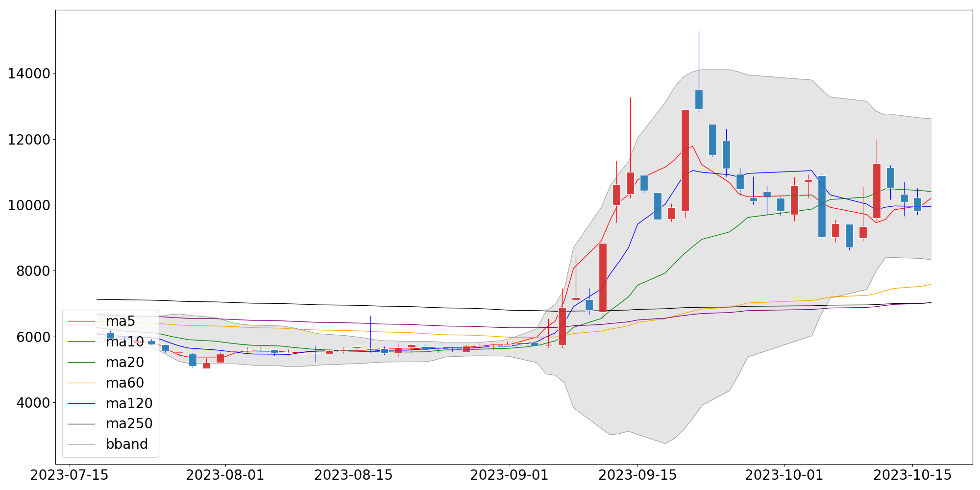
Task: Click the blue candlestick with wick above 15000
Action: point(699,99)
